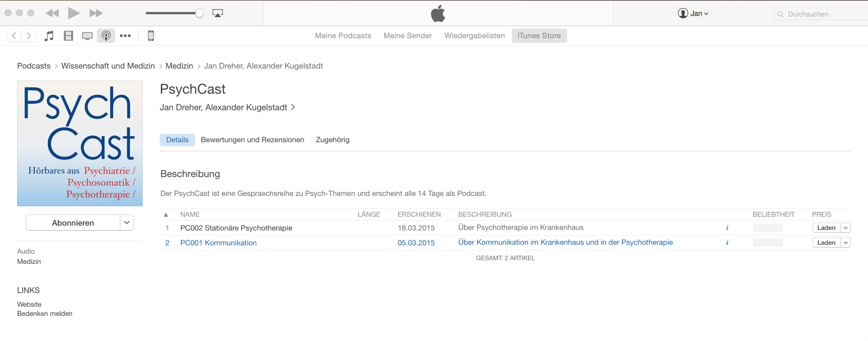Image resolution: width=868 pixels, height=341 pixels.
Task: Open the Website link under Links
Action: click(29, 304)
